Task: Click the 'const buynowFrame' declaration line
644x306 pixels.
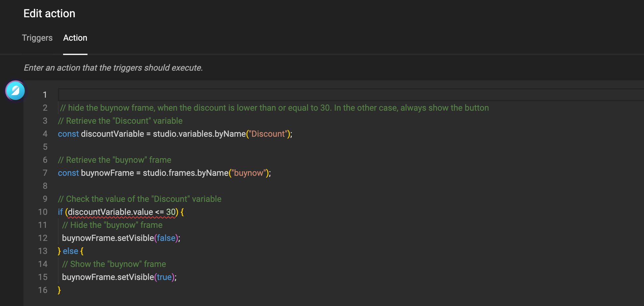Action: (x=164, y=173)
